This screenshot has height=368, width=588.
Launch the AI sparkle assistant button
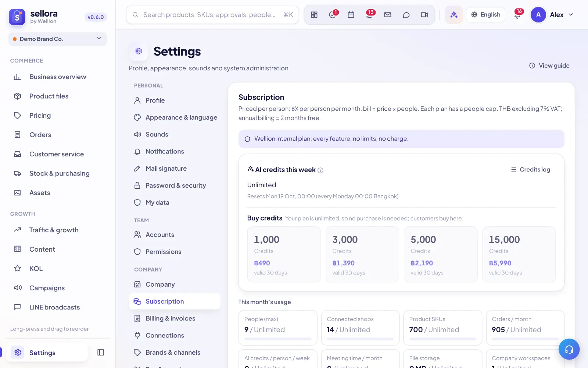click(454, 15)
